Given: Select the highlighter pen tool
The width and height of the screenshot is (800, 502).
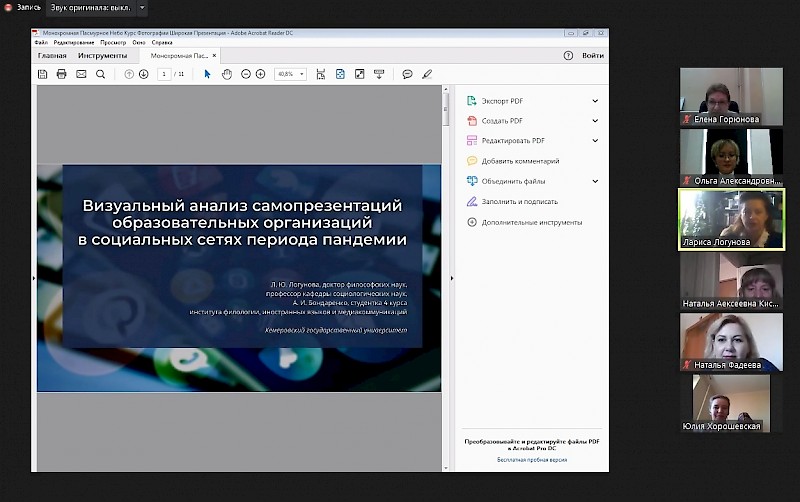Looking at the screenshot, I should pyautogui.click(x=427, y=74).
